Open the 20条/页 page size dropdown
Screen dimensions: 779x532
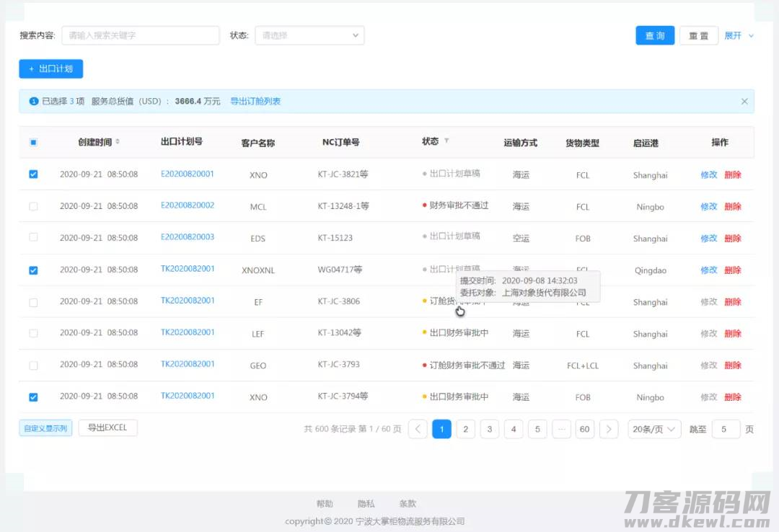point(653,429)
